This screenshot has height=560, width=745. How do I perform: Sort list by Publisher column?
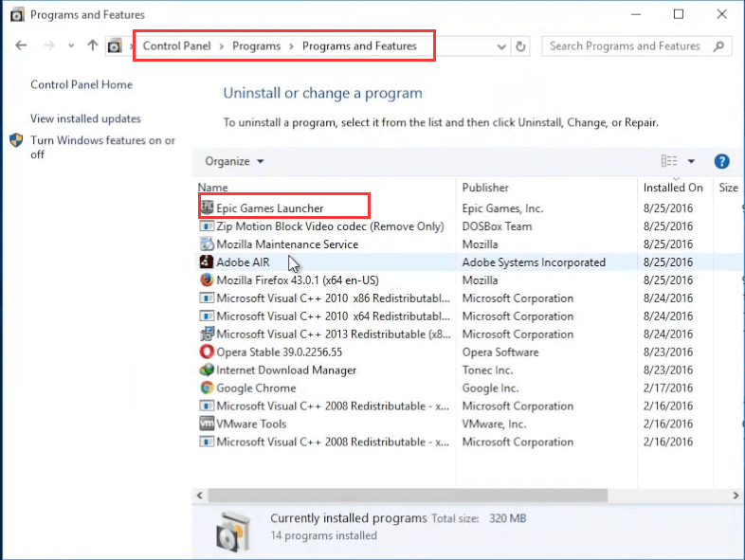485,188
